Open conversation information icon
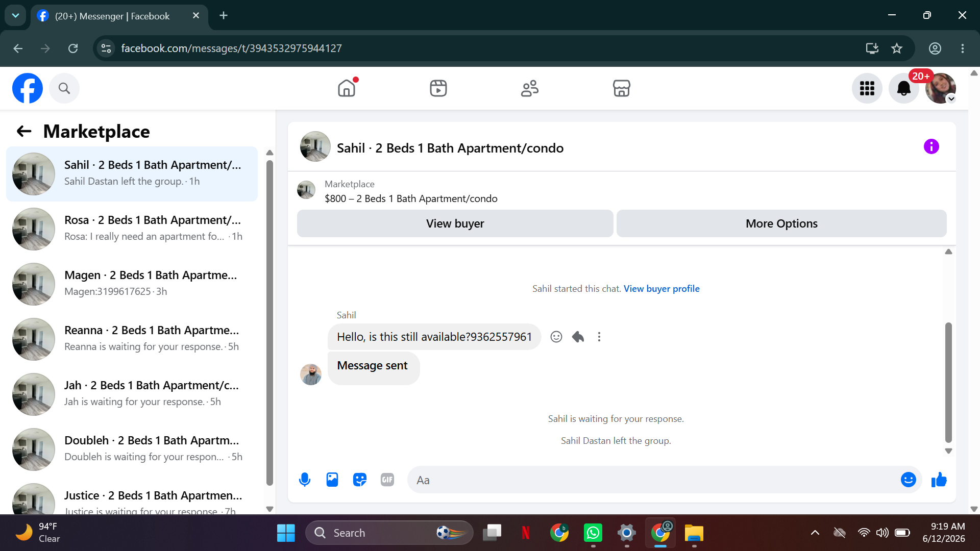The height and width of the screenshot is (551, 980). point(932,147)
